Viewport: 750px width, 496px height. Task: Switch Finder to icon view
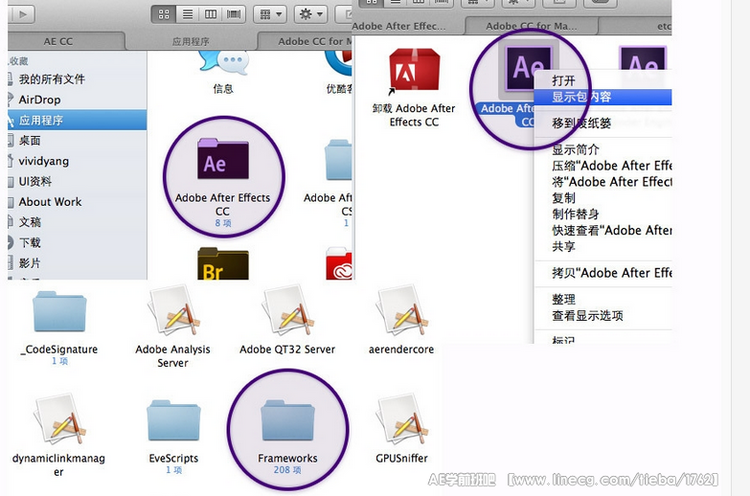coord(164,14)
